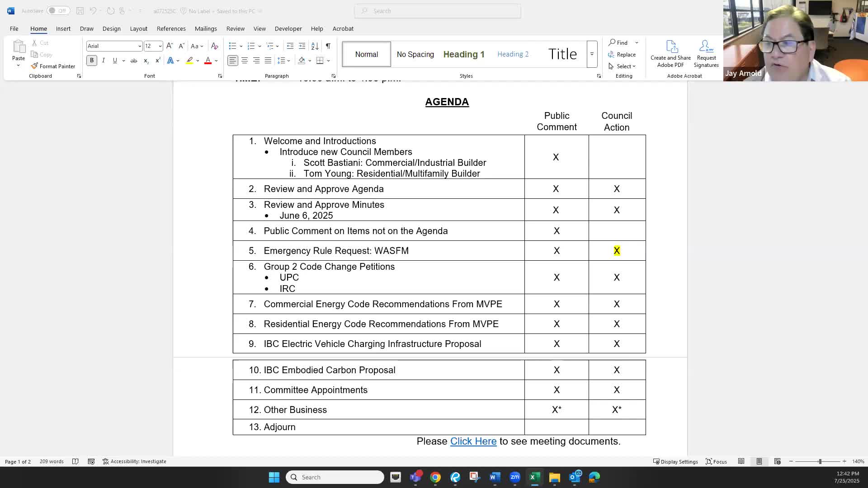
Task: Apply yellow text highlight color
Action: 189,61
